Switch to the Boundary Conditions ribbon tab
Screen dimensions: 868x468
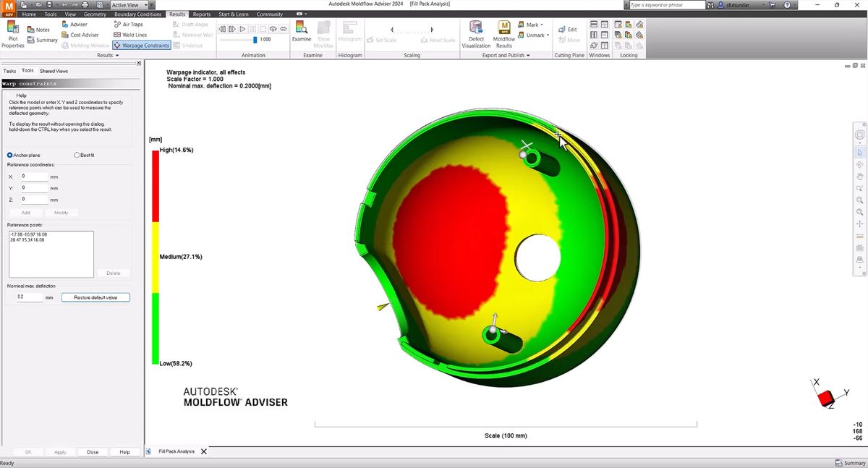coord(137,14)
